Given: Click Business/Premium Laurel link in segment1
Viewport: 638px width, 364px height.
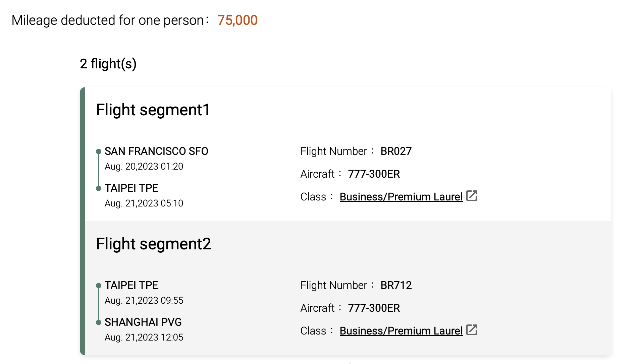Looking at the screenshot, I should tap(401, 197).
